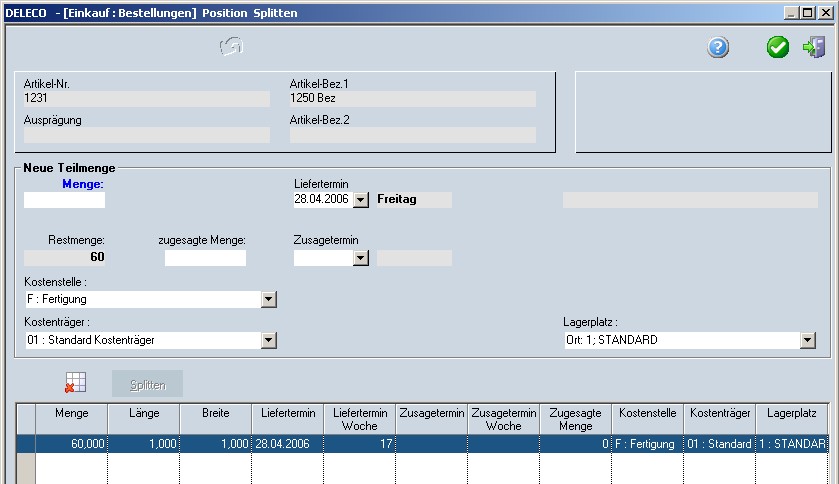This screenshot has width=839, height=484.
Task: Expand the Kostenträger dropdown list
Action: click(268, 340)
